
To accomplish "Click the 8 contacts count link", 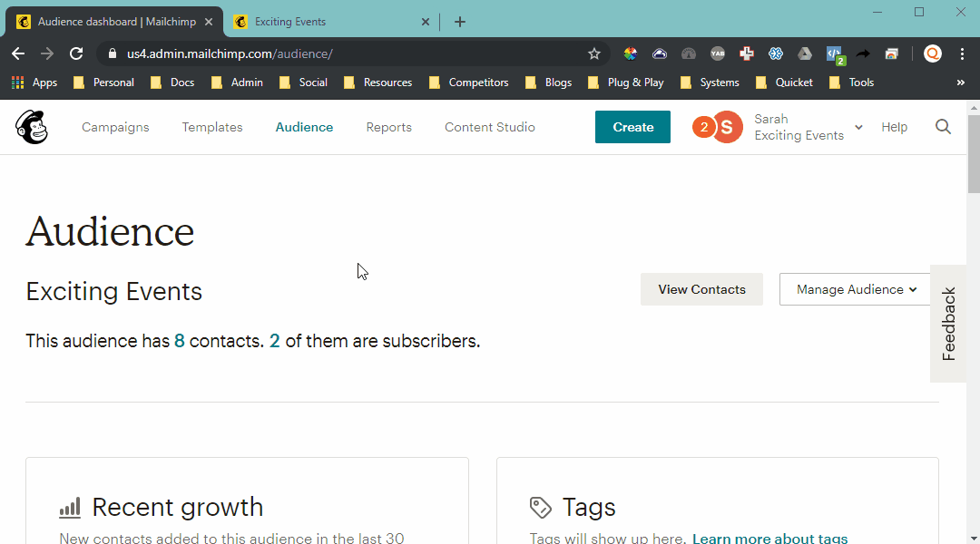I will [x=180, y=341].
